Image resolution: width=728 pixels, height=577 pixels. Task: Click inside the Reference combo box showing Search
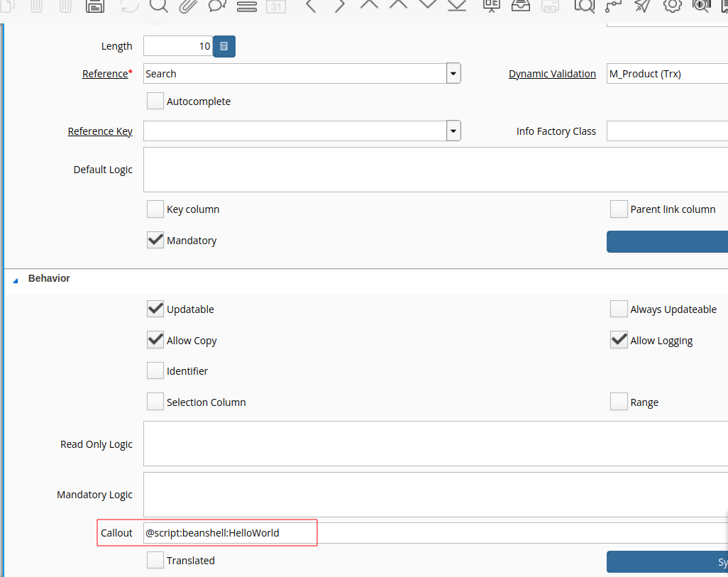295,73
